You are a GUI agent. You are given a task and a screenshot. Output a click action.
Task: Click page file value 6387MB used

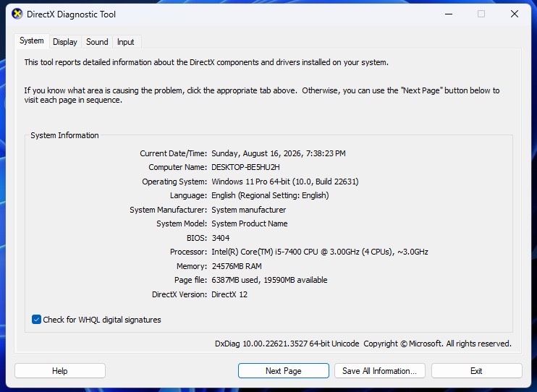(x=269, y=280)
